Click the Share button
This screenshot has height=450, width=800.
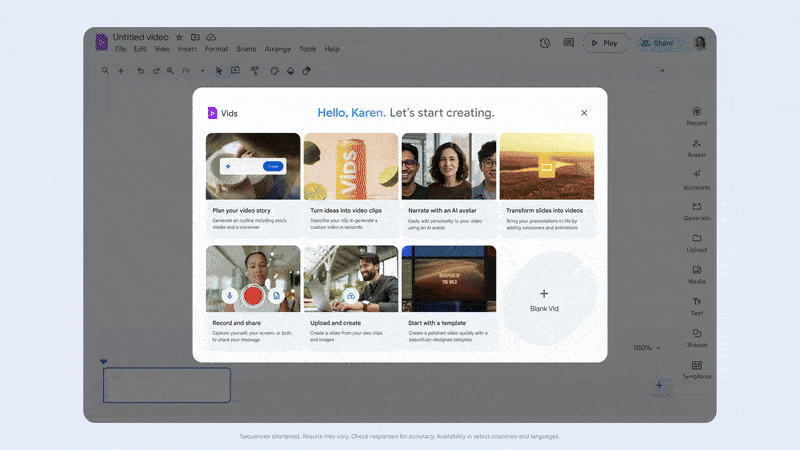pyautogui.click(x=659, y=43)
